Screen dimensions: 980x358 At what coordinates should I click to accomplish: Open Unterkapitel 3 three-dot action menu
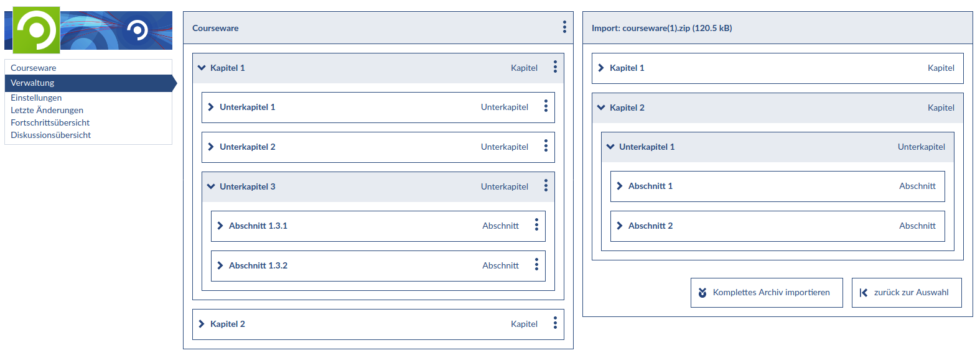tap(546, 186)
